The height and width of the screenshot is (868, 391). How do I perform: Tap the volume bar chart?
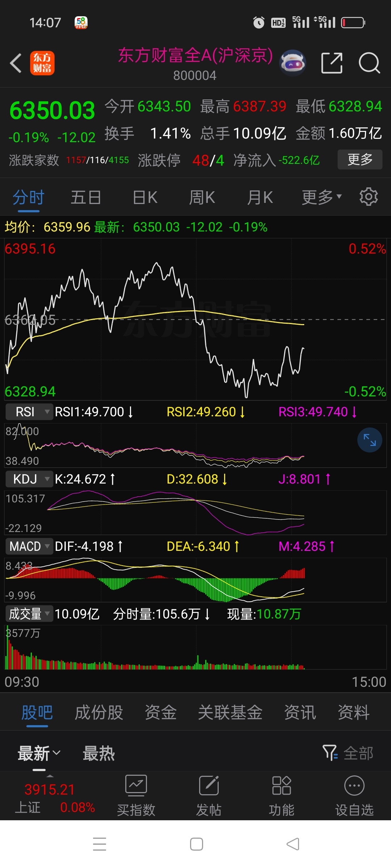195,647
